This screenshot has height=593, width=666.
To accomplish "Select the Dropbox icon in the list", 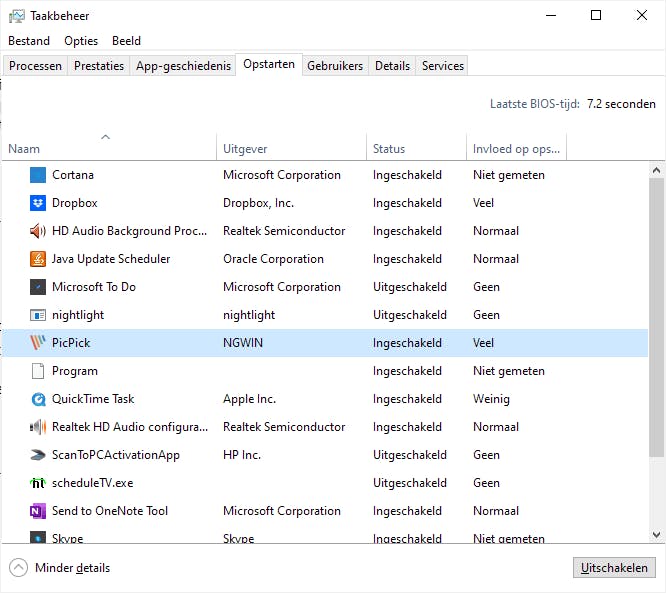I will tap(38, 203).
